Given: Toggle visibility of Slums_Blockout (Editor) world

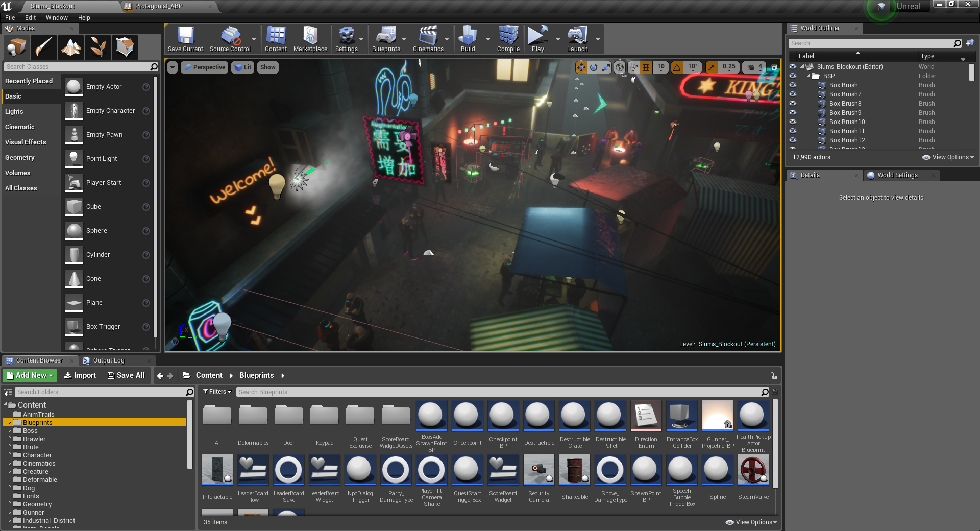Looking at the screenshot, I should pyautogui.click(x=793, y=66).
